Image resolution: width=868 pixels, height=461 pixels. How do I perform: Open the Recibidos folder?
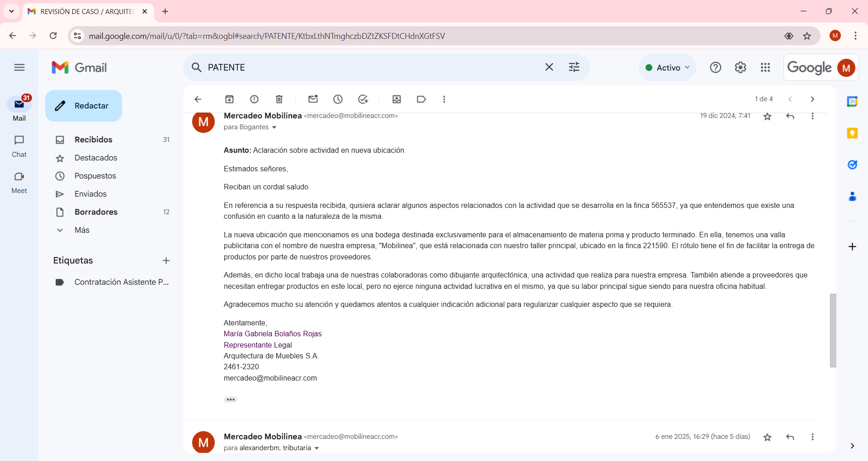pyautogui.click(x=93, y=140)
